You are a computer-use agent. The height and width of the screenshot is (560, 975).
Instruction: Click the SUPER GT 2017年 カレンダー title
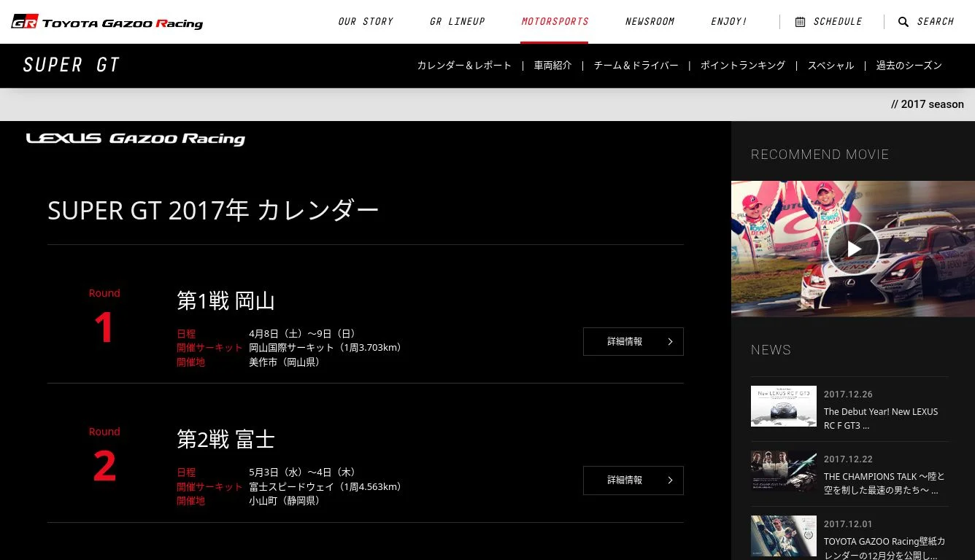[x=213, y=211]
